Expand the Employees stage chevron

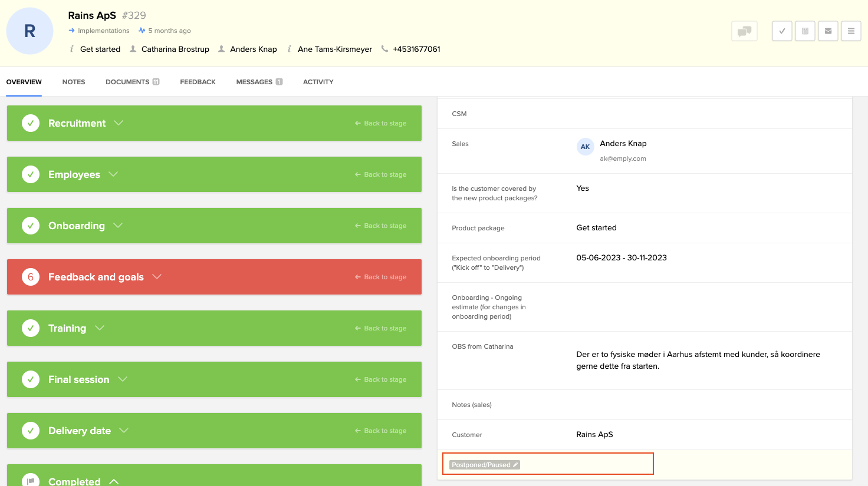click(114, 174)
